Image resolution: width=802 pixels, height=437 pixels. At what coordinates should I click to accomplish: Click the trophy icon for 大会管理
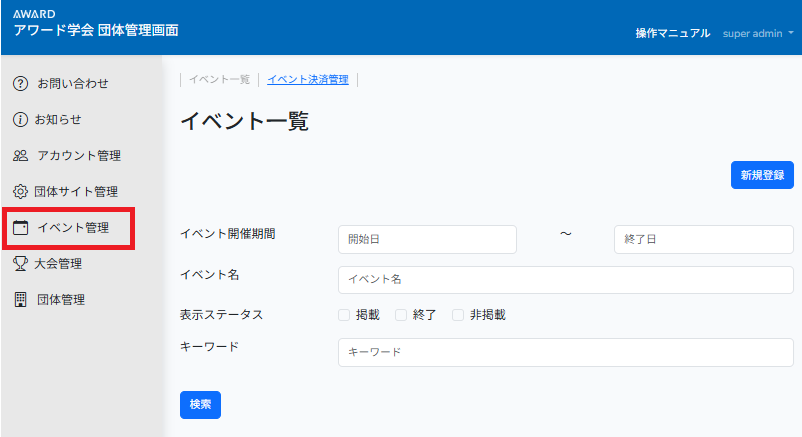[x=20, y=264]
